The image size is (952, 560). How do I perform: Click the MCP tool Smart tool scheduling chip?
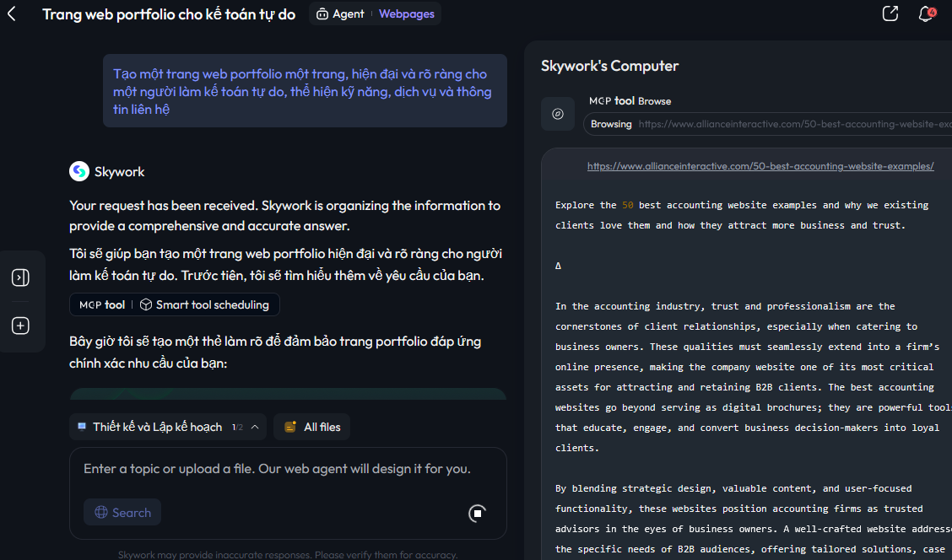174,304
